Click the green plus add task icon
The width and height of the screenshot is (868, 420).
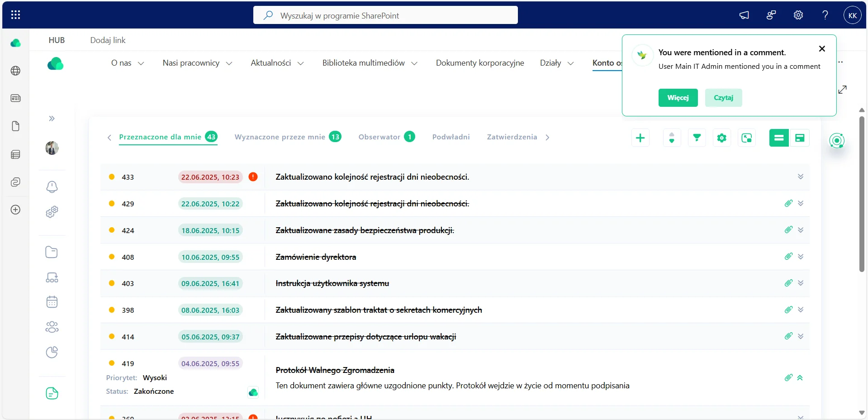[640, 138]
